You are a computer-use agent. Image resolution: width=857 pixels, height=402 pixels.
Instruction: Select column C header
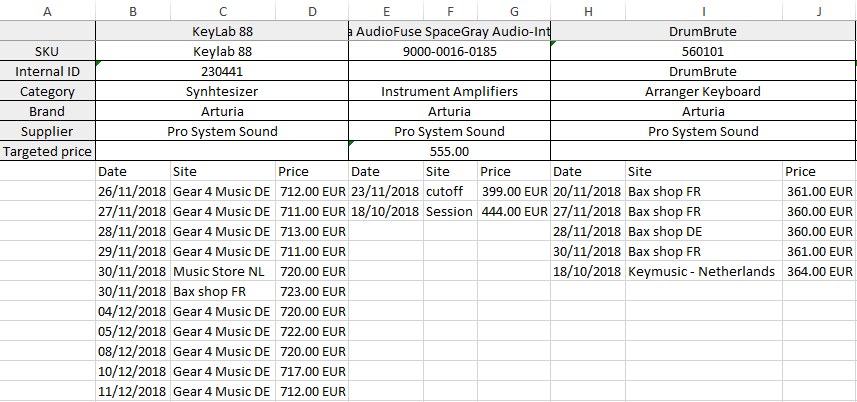coord(222,11)
